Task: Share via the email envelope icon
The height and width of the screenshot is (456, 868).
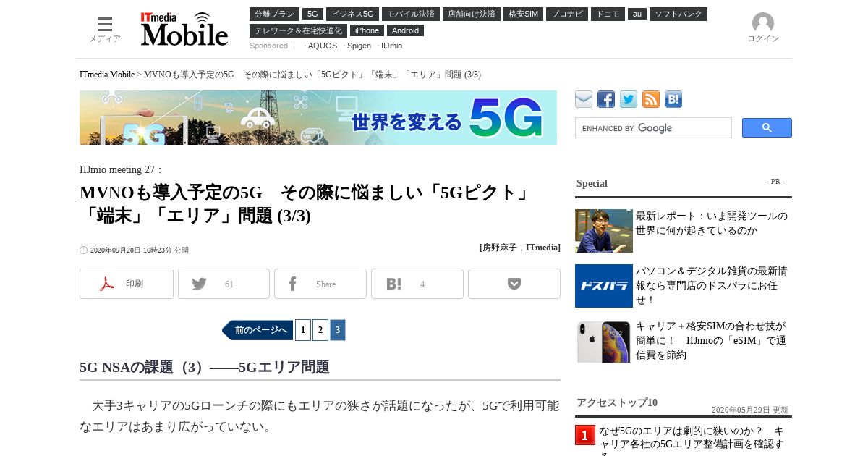Action: pos(584,99)
